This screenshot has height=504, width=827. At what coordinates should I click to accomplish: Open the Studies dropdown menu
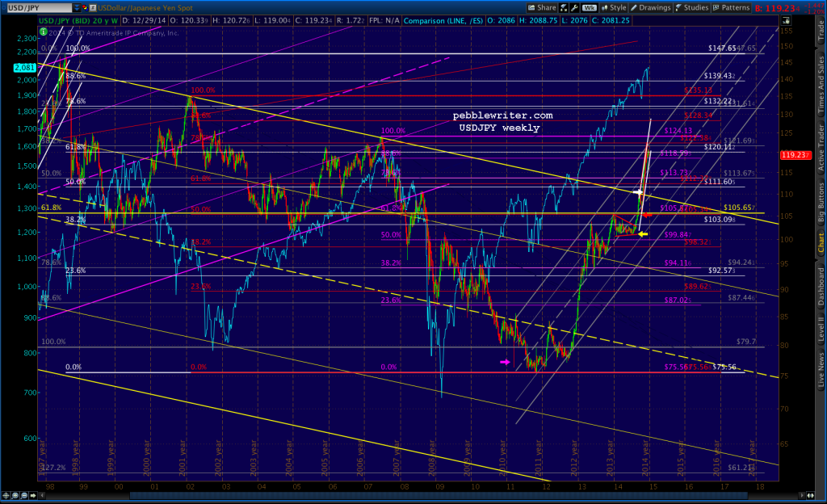[x=694, y=6]
